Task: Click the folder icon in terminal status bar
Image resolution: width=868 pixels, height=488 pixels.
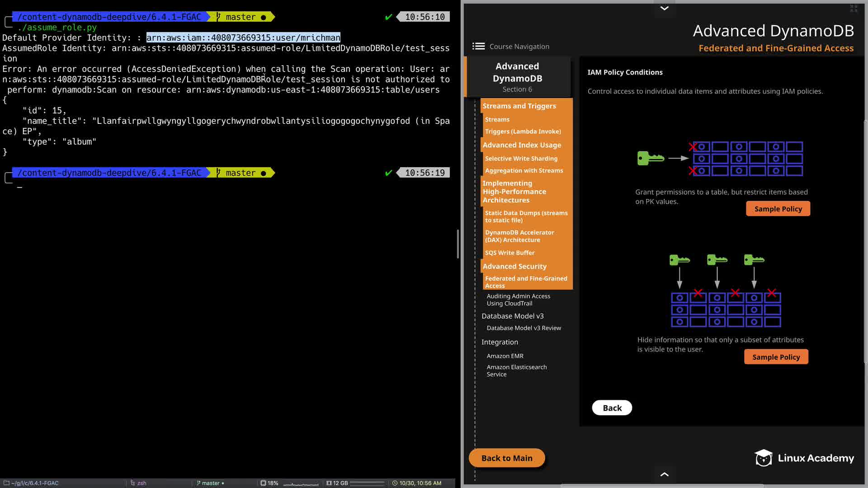Action: click(6, 483)
